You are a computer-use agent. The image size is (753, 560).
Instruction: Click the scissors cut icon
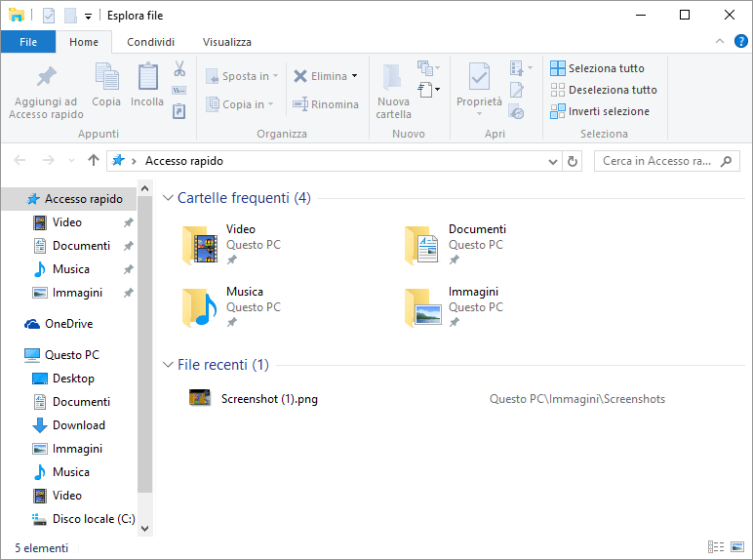click(x=179, y=69)
